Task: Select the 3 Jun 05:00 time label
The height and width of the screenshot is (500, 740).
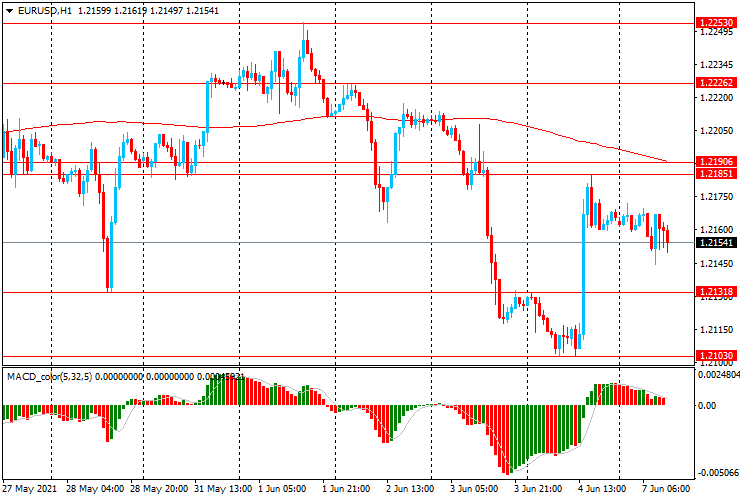Action: click(x=474, y=489)
